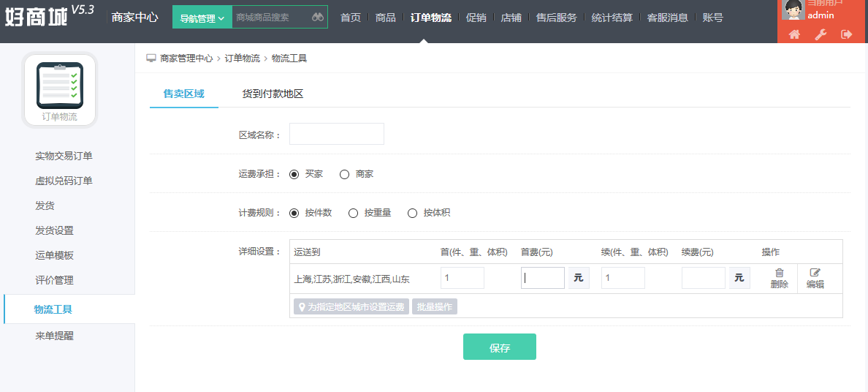Screen dimensions: 868x392
Task: Open 评价管理 in the sidebar
Action: [x=54, y=281]
